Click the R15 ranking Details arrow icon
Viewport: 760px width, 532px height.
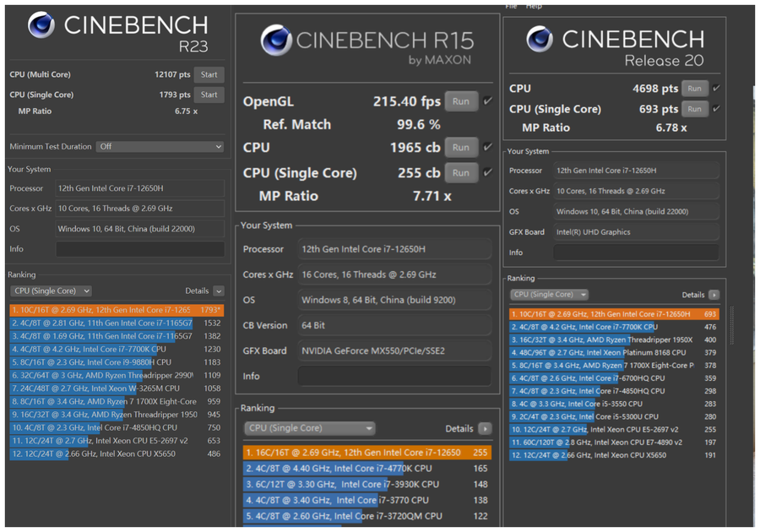click(485, 429)
